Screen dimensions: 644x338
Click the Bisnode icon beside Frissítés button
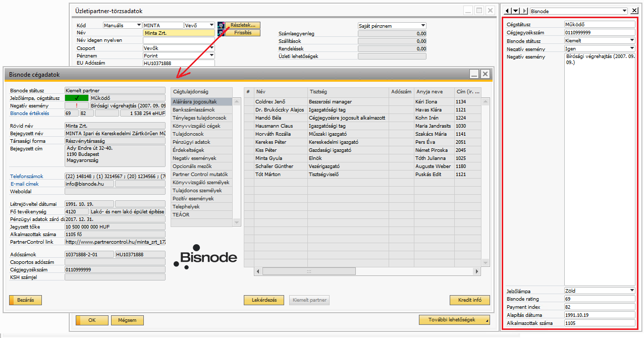coord(221,33)
